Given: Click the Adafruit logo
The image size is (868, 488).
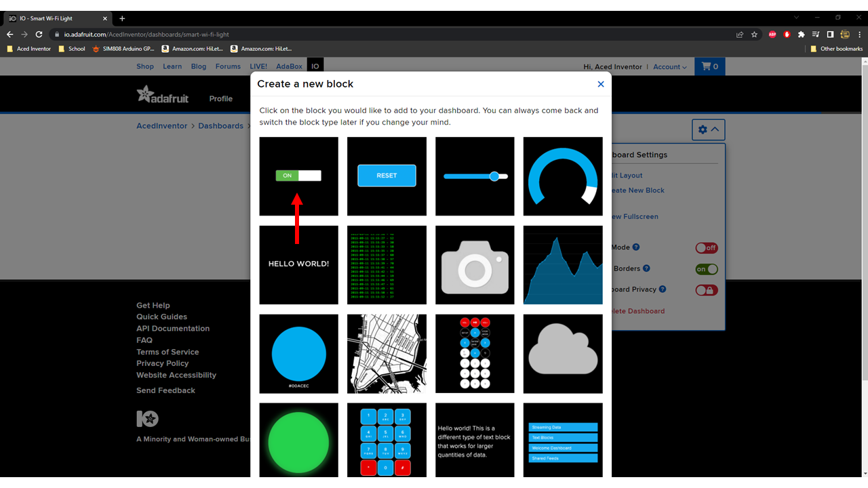Looking at the screenshot, I should (163, 95).
